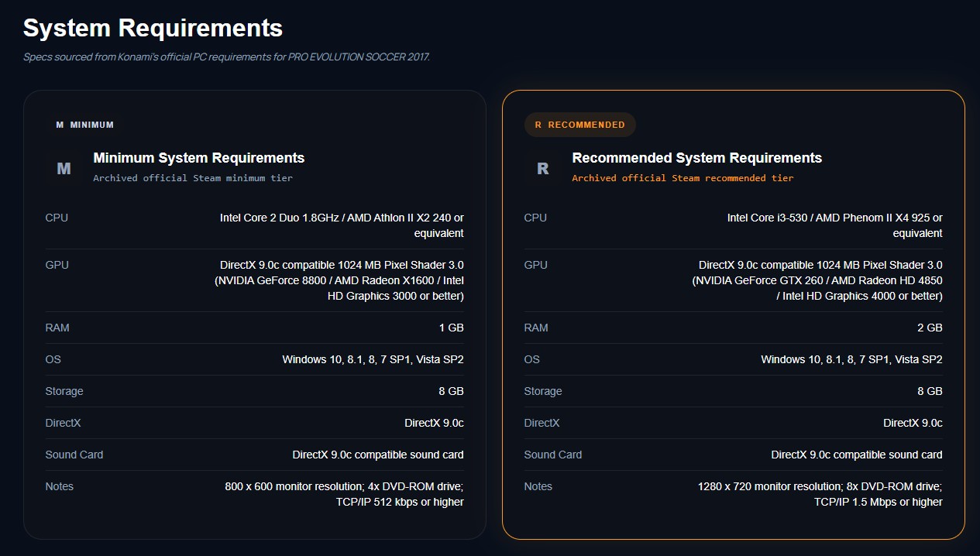980x556 pixels.
Task: Select the 800 x 600 monitor resolution note
Action: pos(344,494)
